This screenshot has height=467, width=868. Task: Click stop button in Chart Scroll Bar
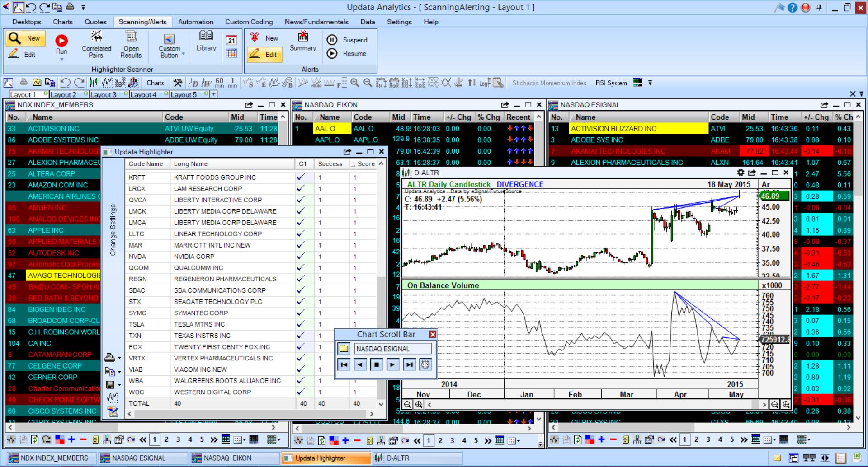pos(376,364)
